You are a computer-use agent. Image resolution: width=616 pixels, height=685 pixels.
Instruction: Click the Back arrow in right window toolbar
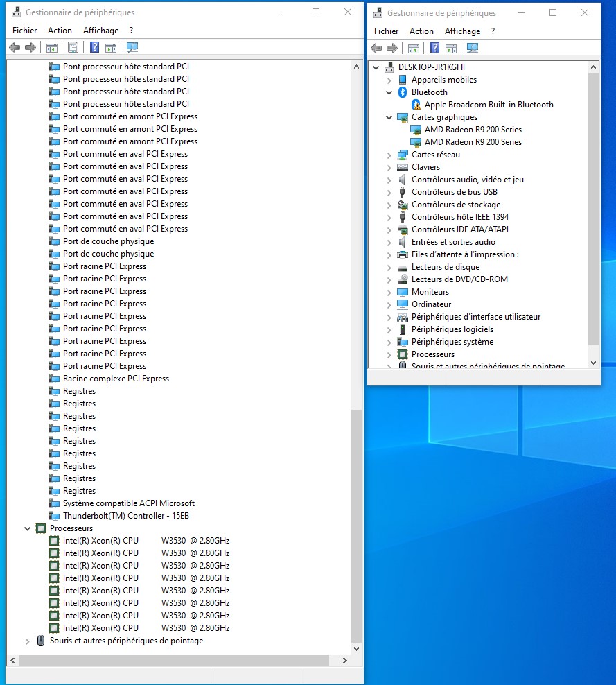click(376, 48)
